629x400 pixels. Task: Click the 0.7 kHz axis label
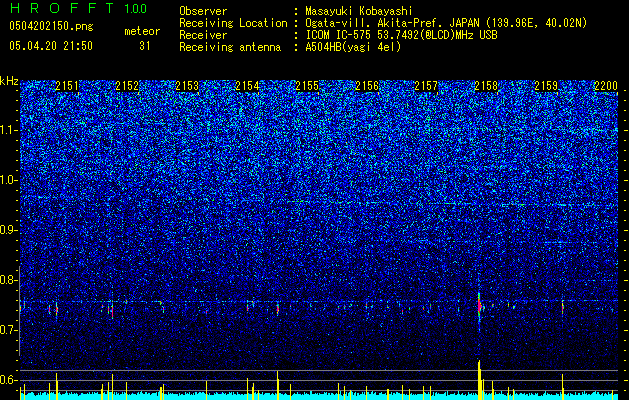(x=9, y=330)
